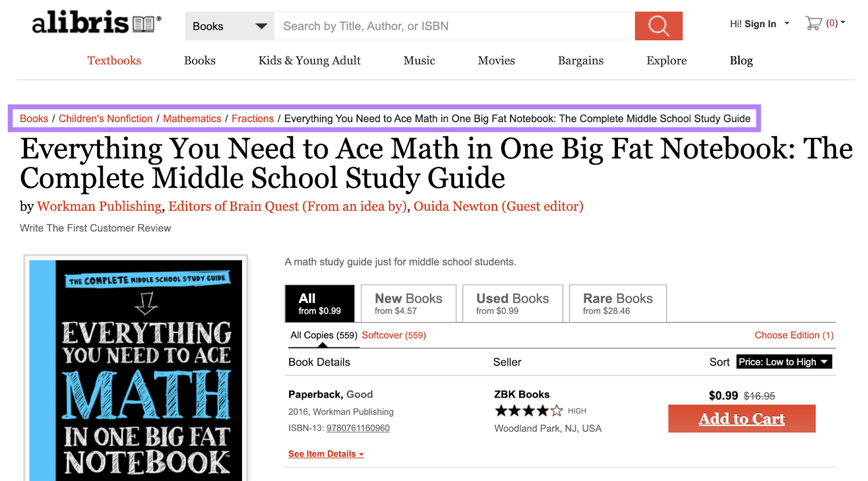Viewport: 868px width, 481px height.
Task: Open the Textbooks menu
Action: [x=114, y=61]
